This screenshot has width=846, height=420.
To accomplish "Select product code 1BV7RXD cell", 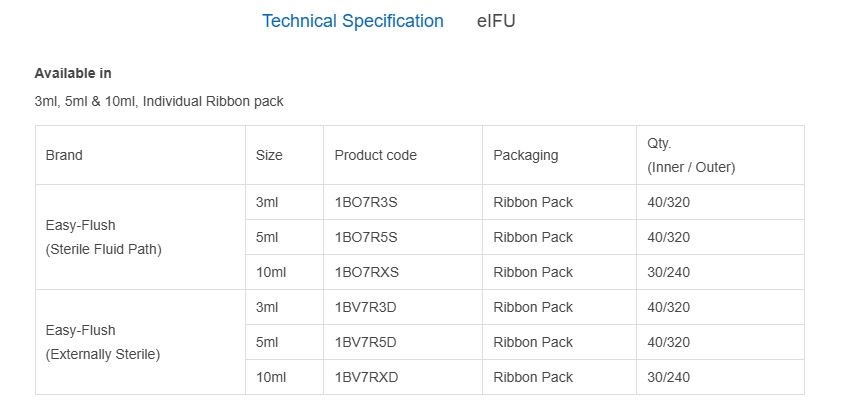I will (403, 377).
